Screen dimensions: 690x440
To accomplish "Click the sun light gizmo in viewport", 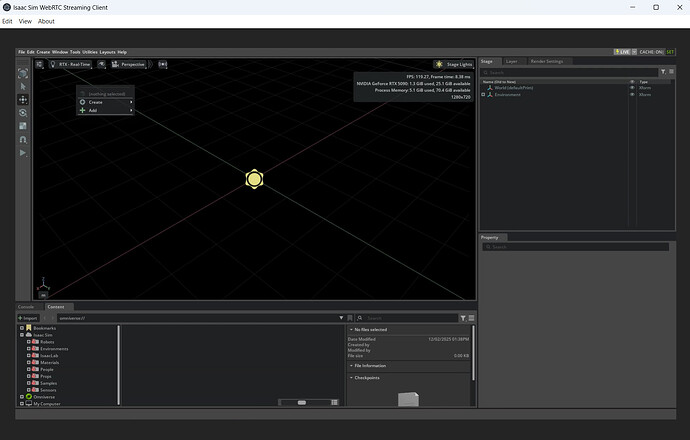I will point(254,179).
